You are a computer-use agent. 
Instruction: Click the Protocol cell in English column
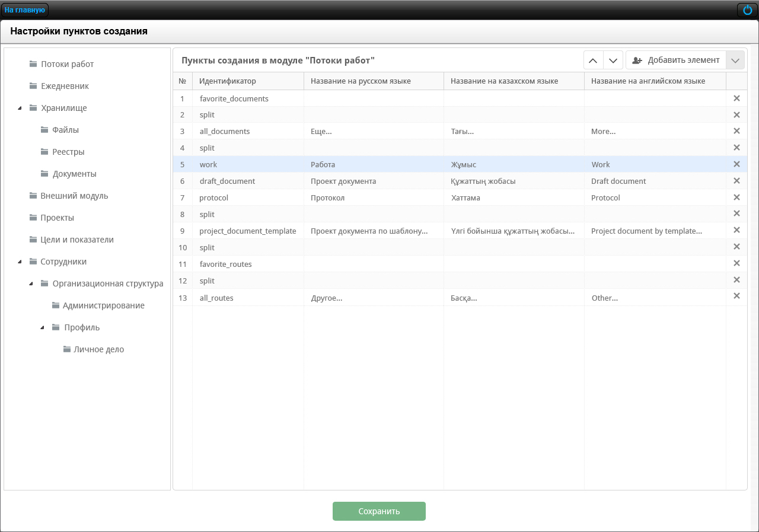pos(655,197)
